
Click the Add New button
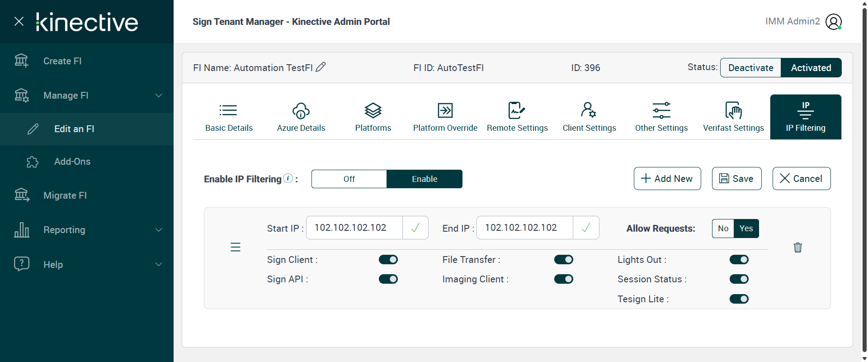click(667, 179)
